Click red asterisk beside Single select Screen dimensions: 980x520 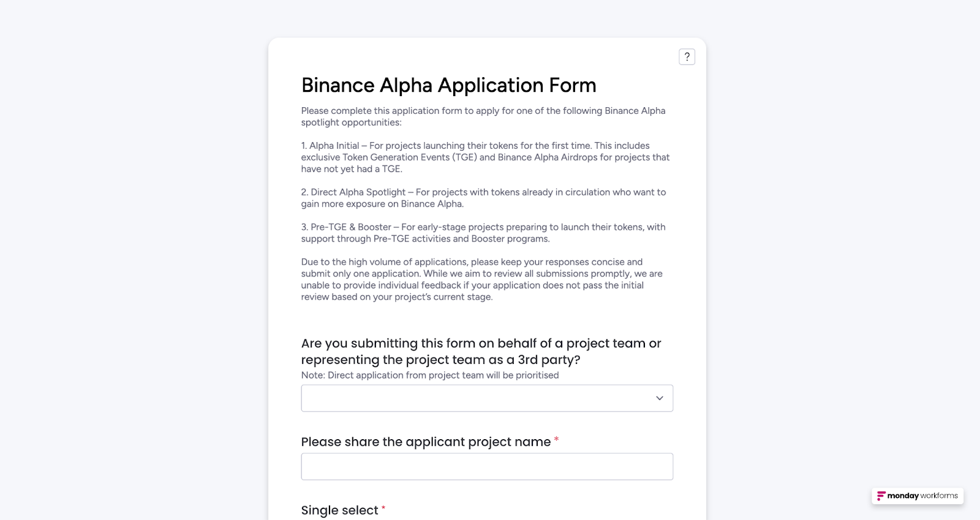[383, 508]
